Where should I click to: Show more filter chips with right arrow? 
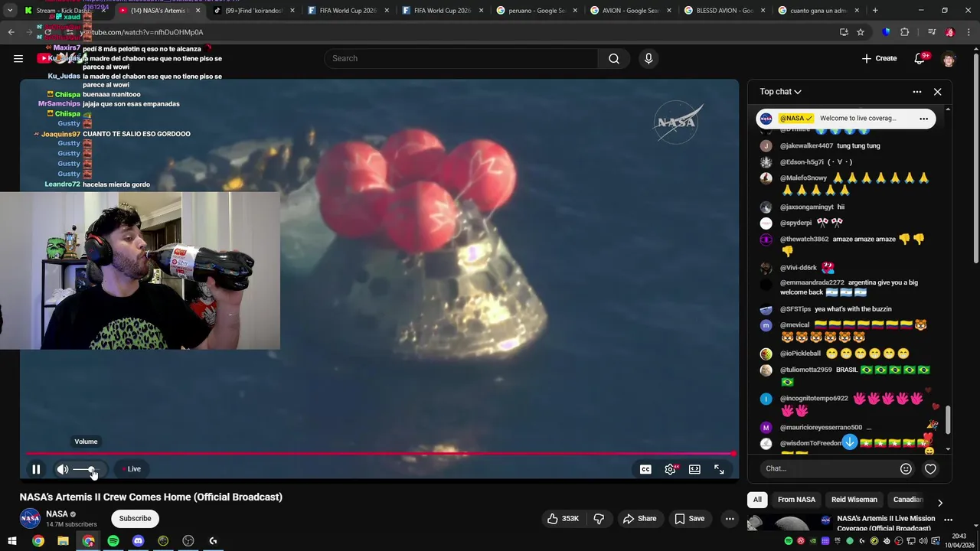coord(940,502)
